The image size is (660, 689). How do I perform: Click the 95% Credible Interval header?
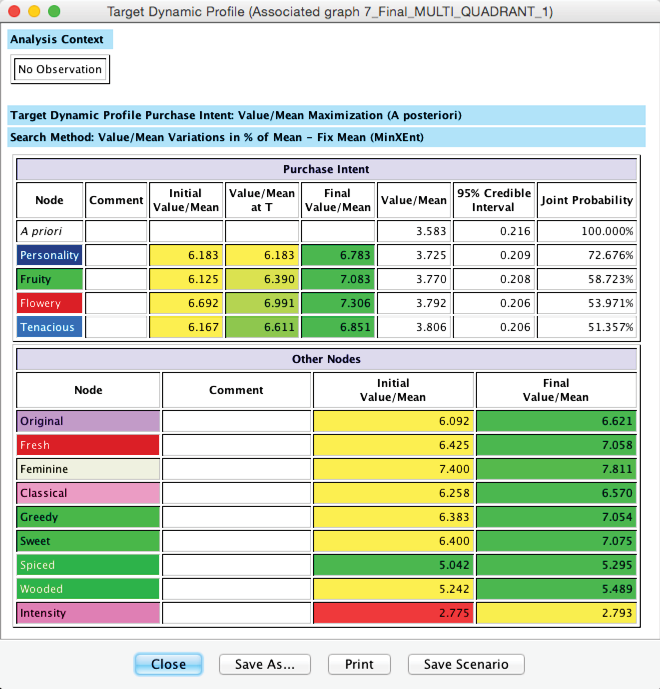click(x=493, y=200)
